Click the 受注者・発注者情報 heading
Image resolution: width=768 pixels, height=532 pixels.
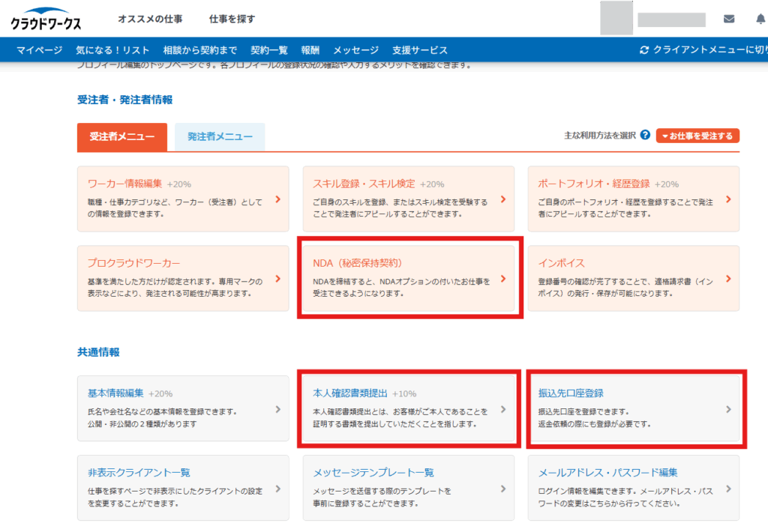[x=125, y=100]
